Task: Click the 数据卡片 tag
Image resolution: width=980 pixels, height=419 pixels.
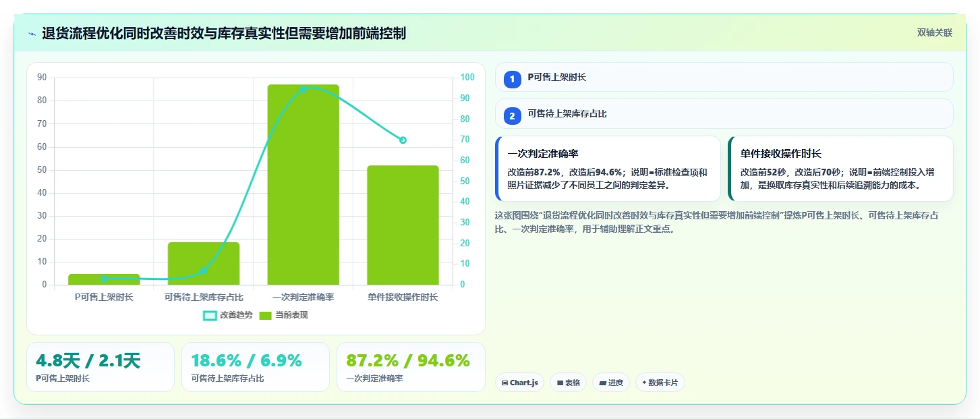Action: point(660,383)
